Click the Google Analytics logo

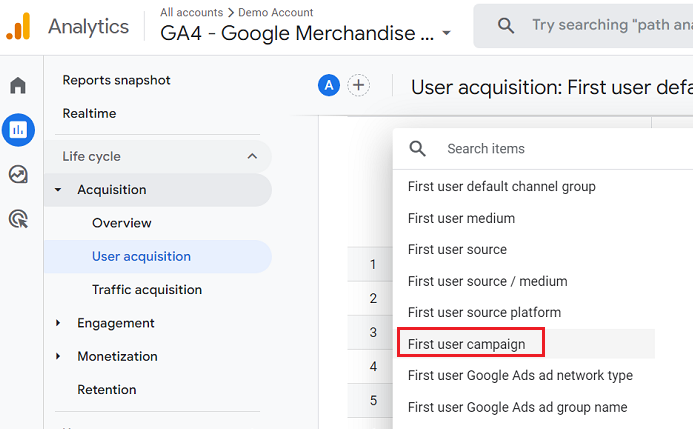click(18, 27)
